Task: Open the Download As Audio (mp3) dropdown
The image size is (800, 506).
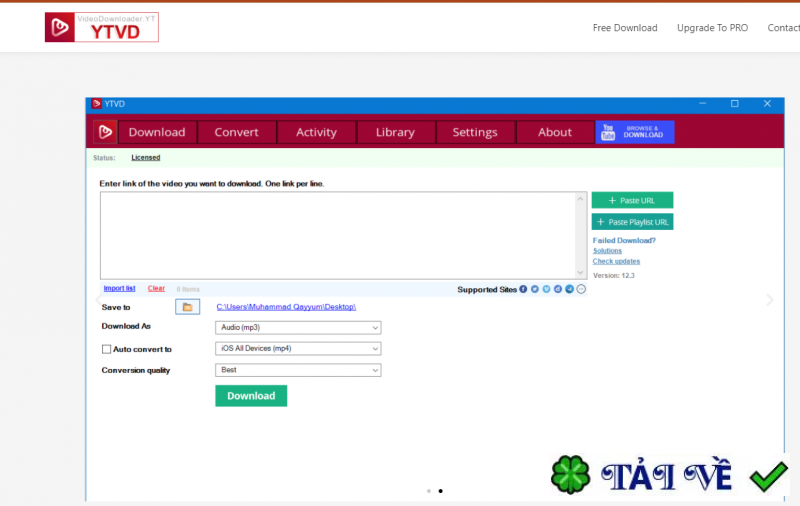Action: 298,327
